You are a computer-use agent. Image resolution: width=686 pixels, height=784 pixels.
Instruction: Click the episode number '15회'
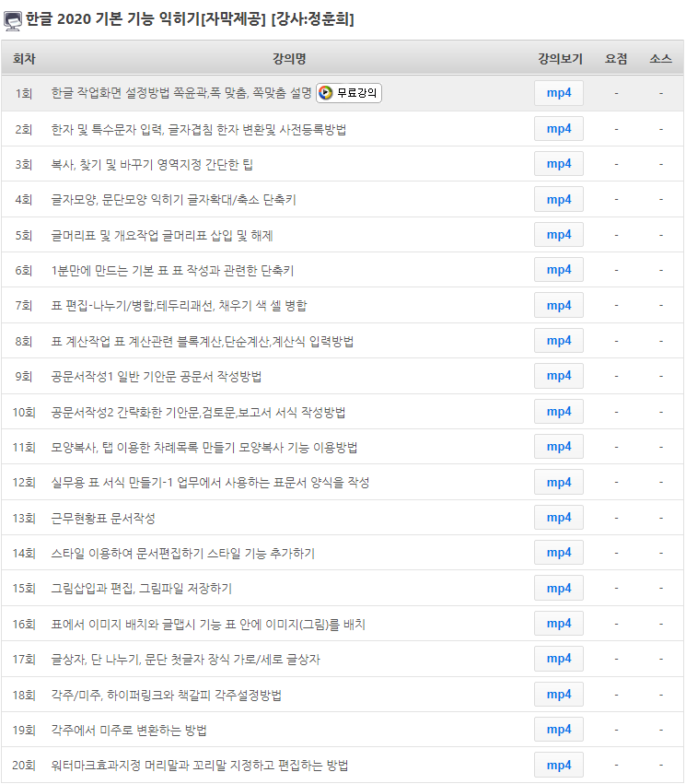coord(24,589)
